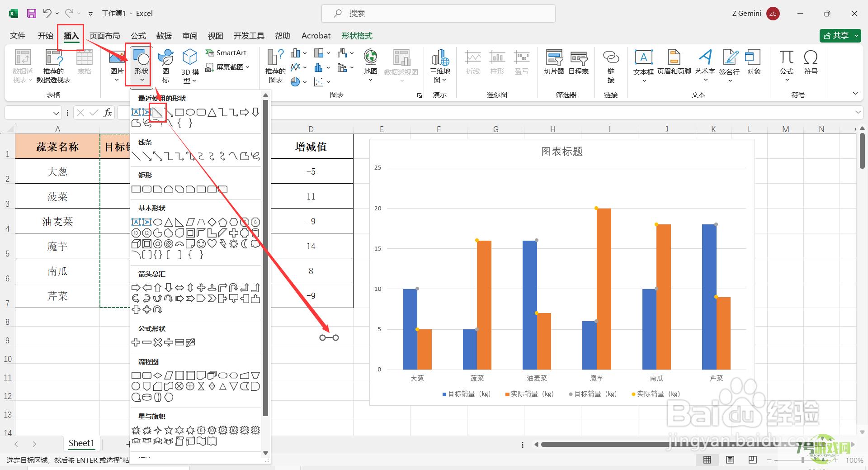Insert a 文本框 text box
This screenshot has width=868, height=470.
643,66
